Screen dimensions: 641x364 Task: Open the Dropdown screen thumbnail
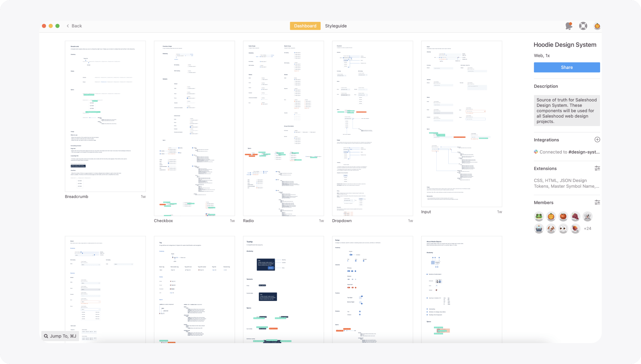pos(372,128)
